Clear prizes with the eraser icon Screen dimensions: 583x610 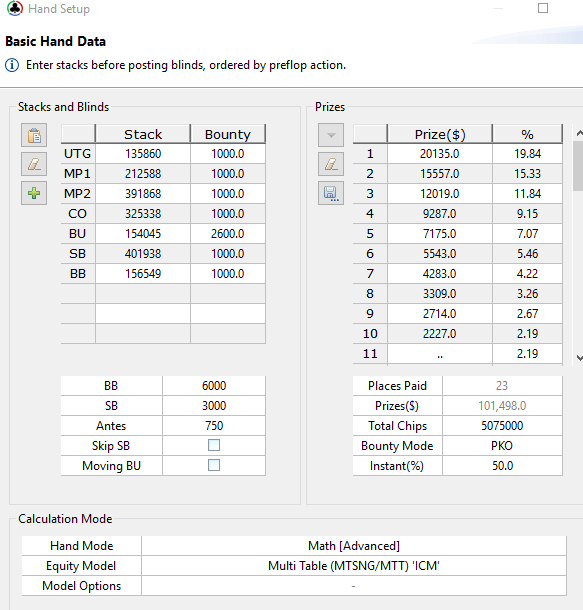point(331,164)
